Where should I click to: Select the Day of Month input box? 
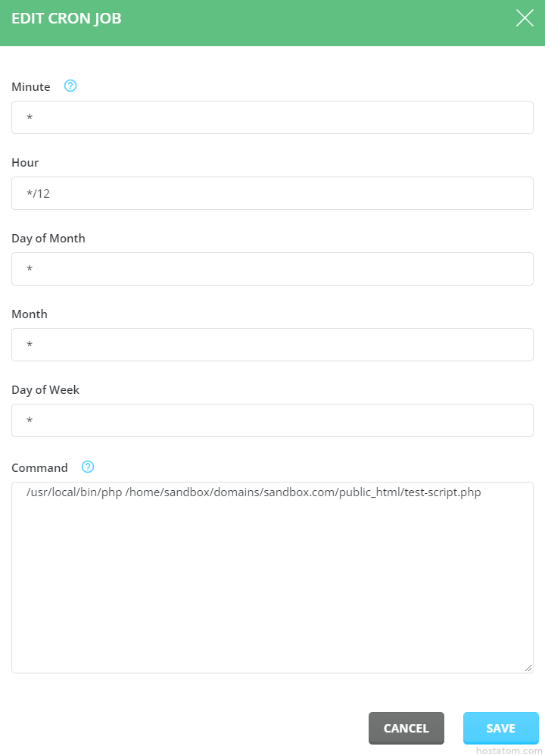(x=272, y=269)
